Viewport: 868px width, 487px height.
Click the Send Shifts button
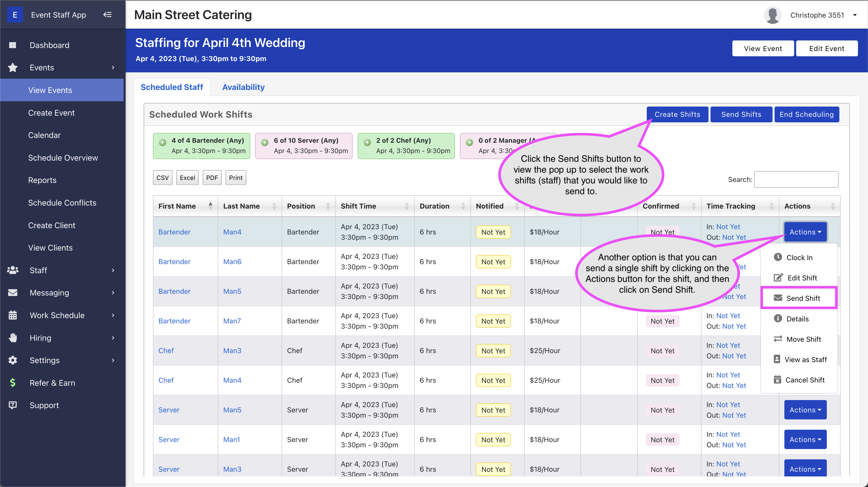coord(741,115)
